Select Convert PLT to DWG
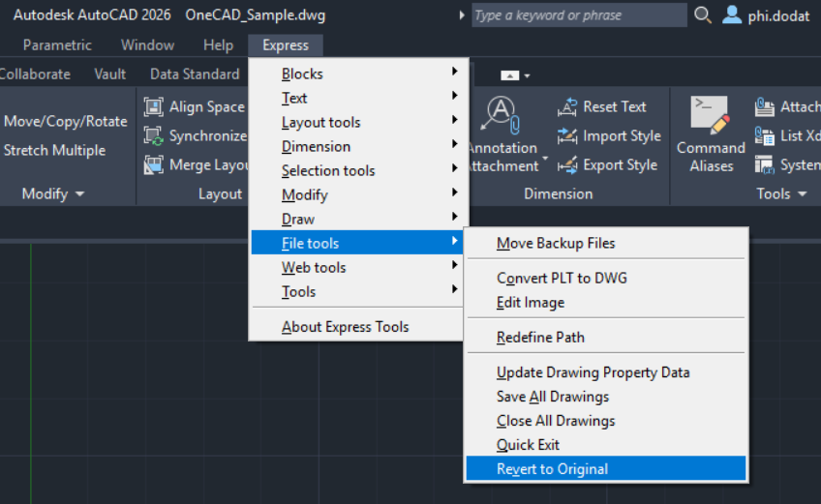The image size is (821, 504). (x=606, y=278)
